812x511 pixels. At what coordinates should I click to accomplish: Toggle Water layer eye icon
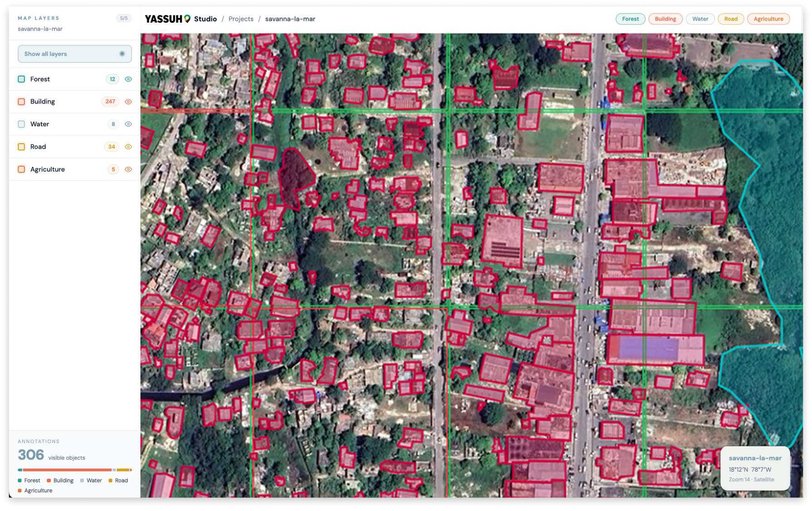tap(128, 124)
